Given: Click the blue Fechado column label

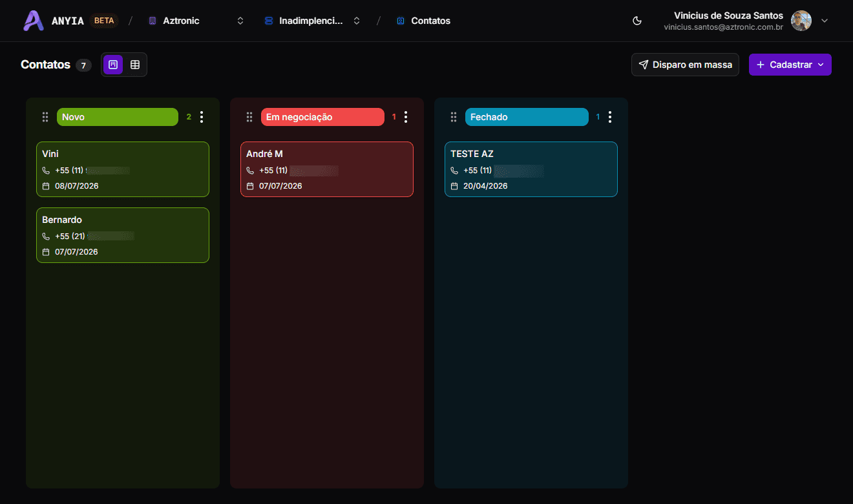Looking at the screenshot, I should [x=527, y=117].
